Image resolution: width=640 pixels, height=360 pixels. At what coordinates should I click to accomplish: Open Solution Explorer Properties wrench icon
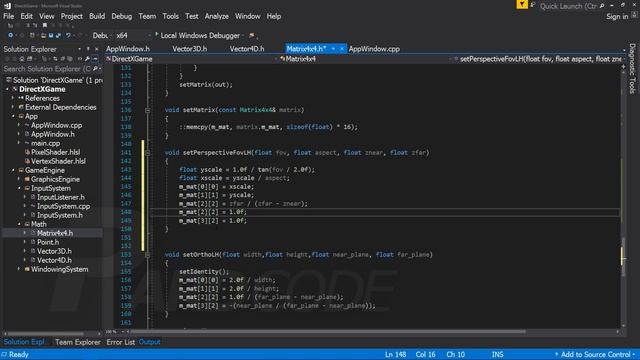pyautogui.click(x=87, y=59)
